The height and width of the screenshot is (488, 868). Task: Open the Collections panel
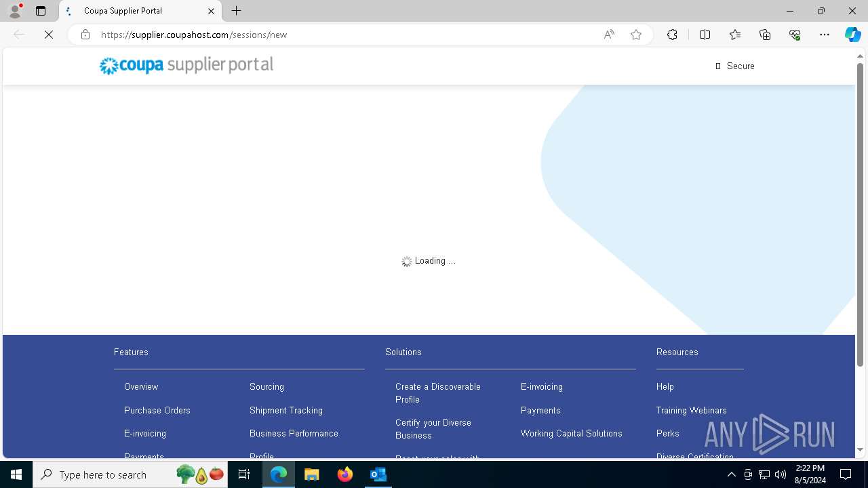765,35
